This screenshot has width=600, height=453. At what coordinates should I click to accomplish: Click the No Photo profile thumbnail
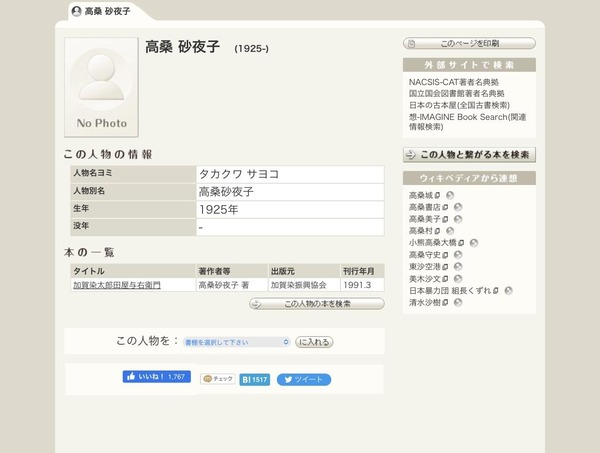101,87
